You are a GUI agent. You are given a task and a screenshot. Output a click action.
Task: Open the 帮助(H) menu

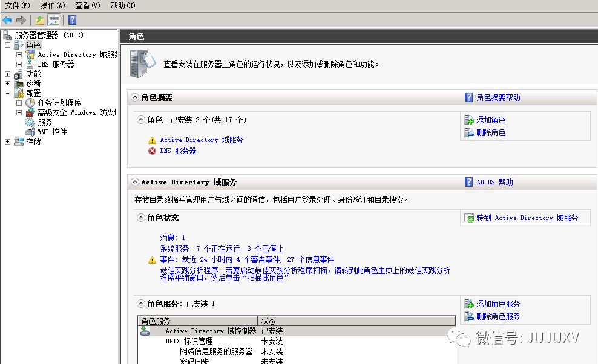point(123,5)
